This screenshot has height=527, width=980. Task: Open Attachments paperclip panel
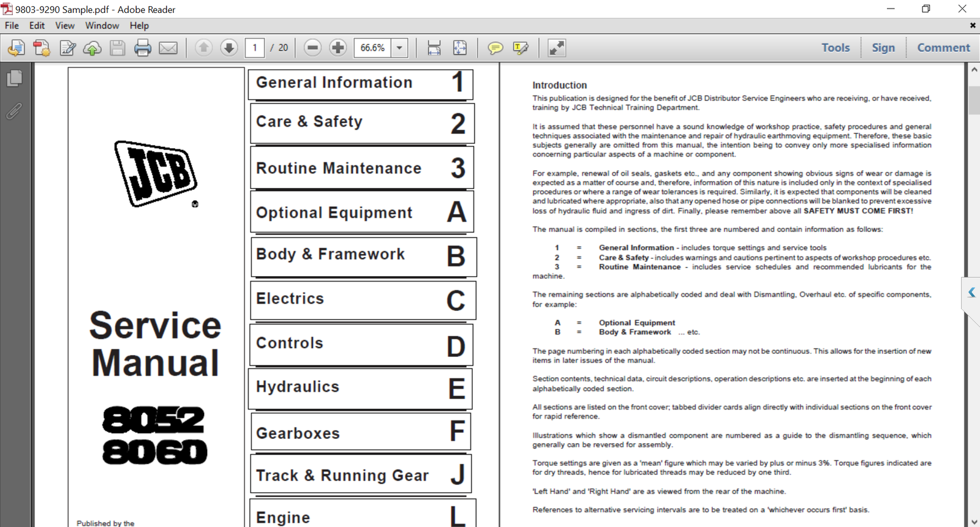[15, 111]
